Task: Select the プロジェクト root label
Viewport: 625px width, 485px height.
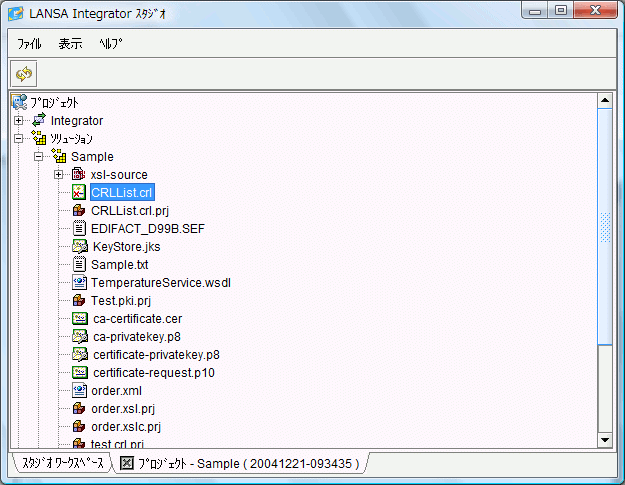Action: [54, 102]
